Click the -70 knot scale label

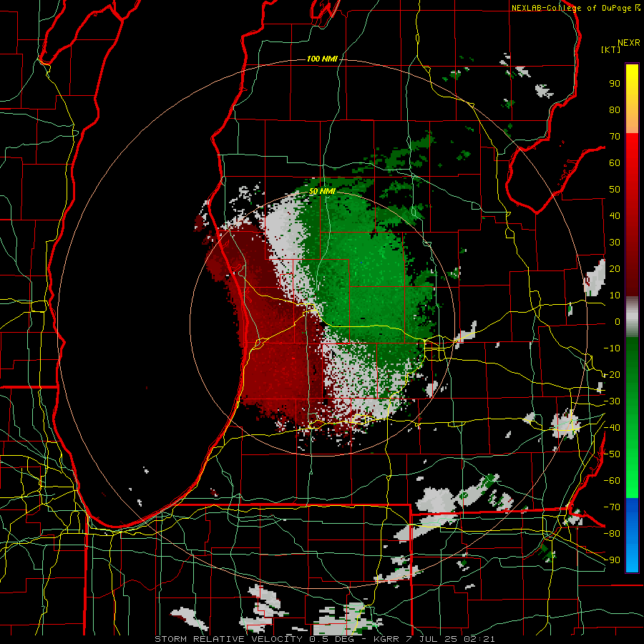612,507
